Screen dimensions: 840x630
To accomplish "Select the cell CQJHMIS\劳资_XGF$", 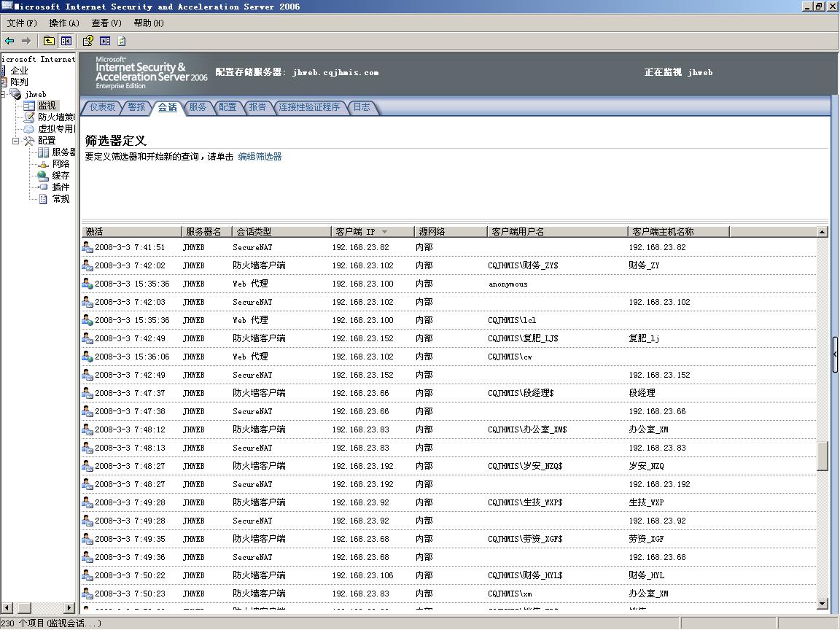I will point(525,538).
